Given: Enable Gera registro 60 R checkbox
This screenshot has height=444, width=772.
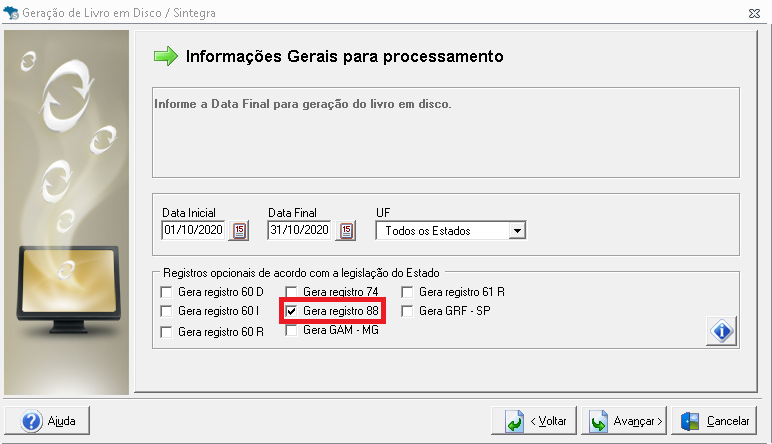Looking at the screenshot, I should coord(166,332).
